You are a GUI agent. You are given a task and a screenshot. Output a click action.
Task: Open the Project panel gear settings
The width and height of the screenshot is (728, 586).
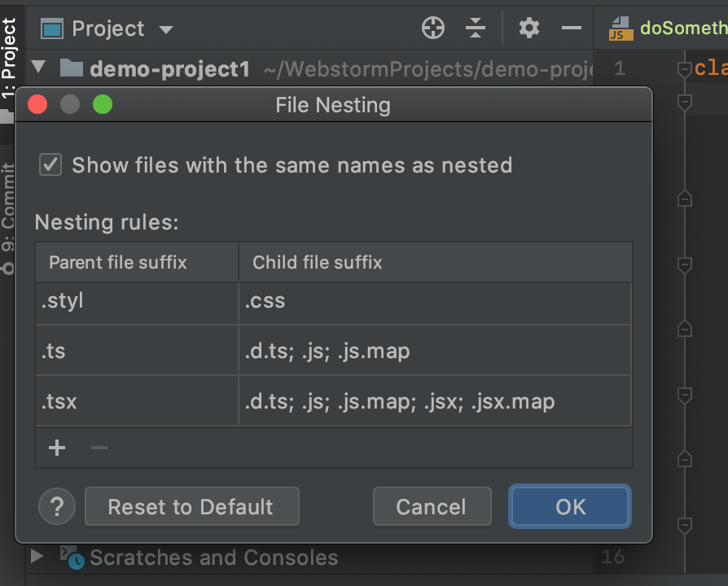[529, 28]
